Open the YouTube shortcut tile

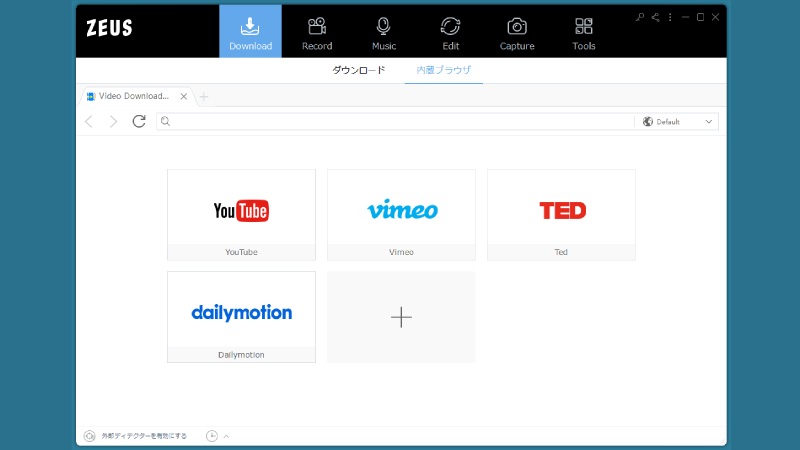coord(241,214)
